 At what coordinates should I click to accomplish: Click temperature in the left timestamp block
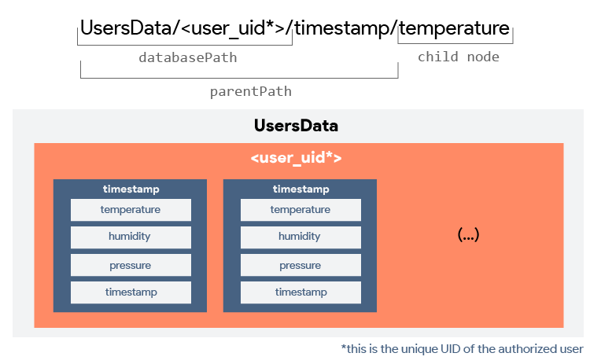131,210
